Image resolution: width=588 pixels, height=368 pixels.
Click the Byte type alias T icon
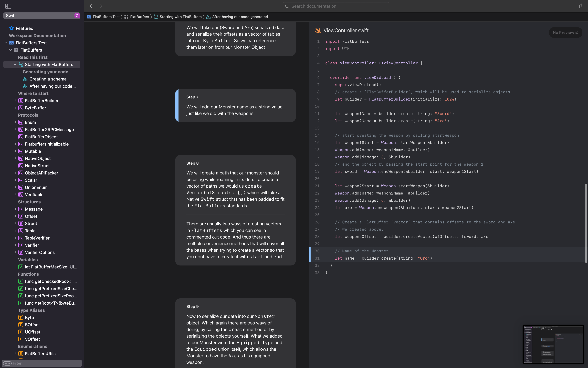(x=21, y=318)
